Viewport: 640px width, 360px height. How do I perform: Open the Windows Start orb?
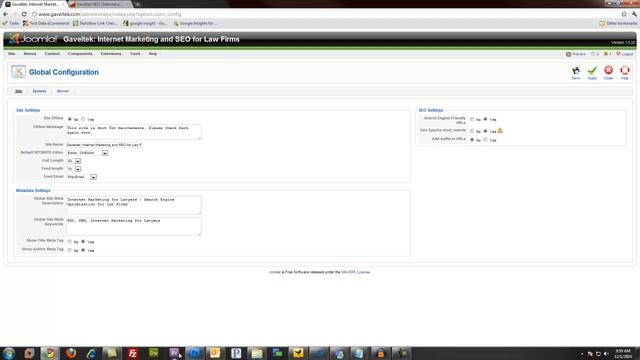[9, 353]
